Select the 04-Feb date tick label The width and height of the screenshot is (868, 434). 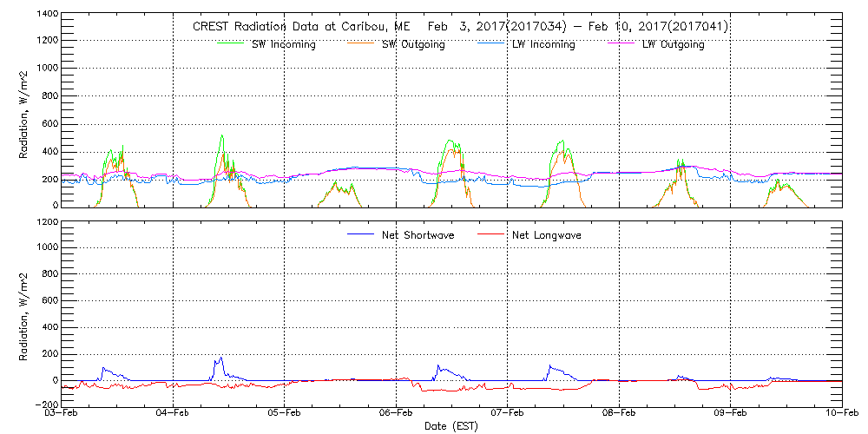174,414
